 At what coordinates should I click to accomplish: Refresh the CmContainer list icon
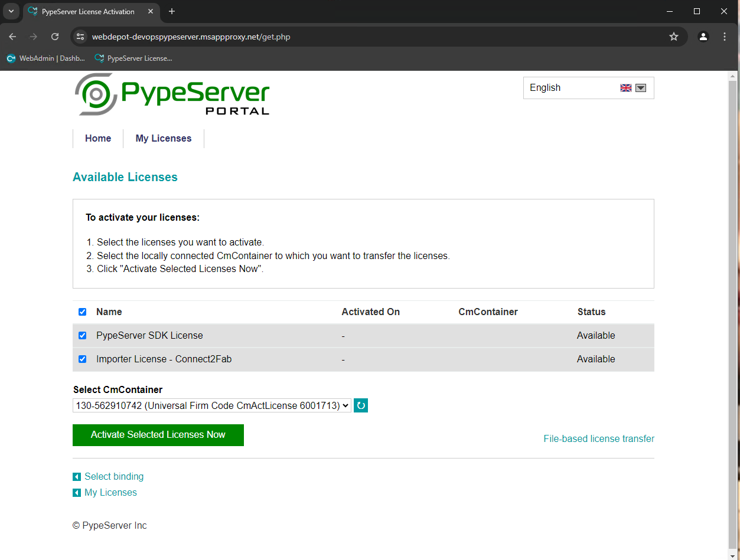(361, 405)
